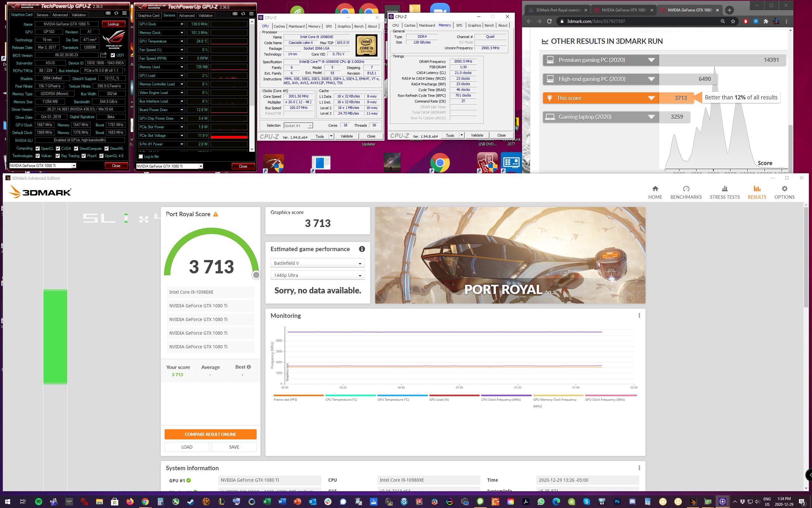Click CPU Clock Frequency purple legend swatch
The image size is (812, 508).
pos(506,396)
